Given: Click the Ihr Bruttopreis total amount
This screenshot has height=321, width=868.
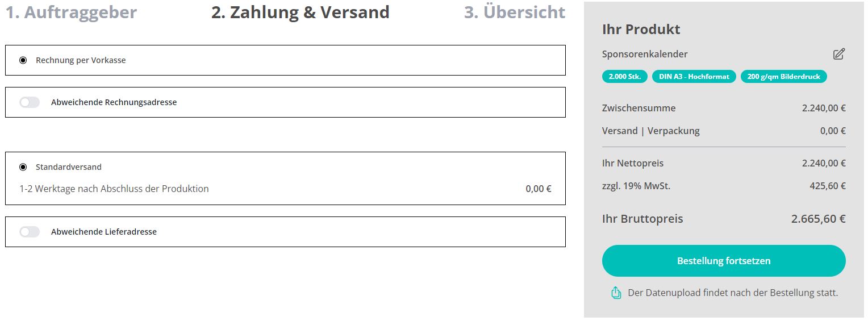Looking at the screenshot, I should (x=819, y=219).
